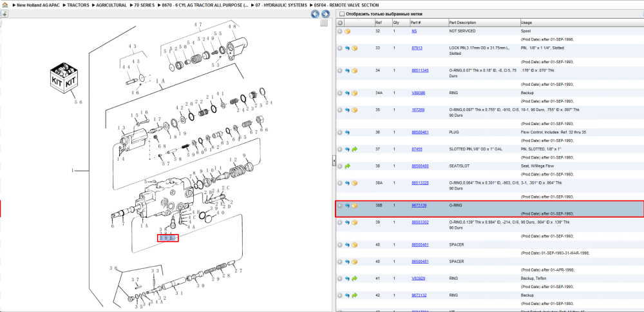Click callout 56 under the KIT picture
The image size is (644, 312).
click(78, 102)
